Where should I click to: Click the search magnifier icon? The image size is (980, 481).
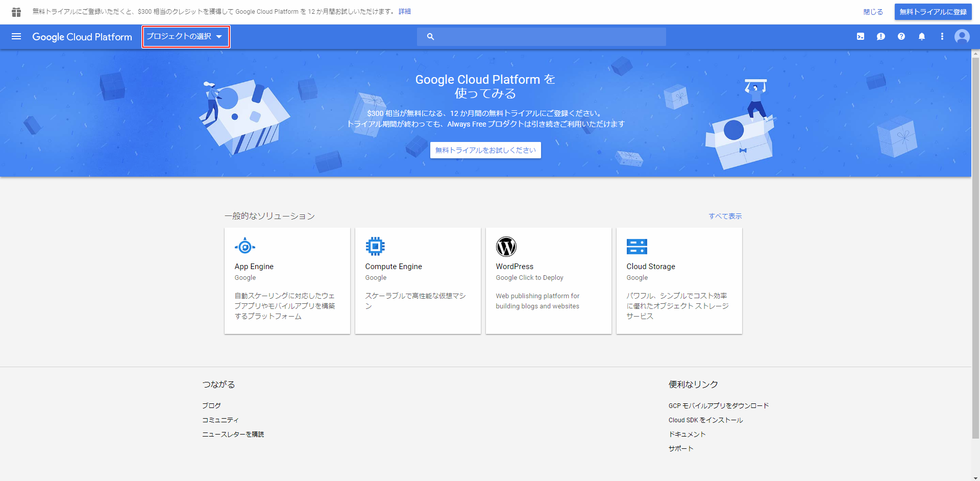point(430,37)
